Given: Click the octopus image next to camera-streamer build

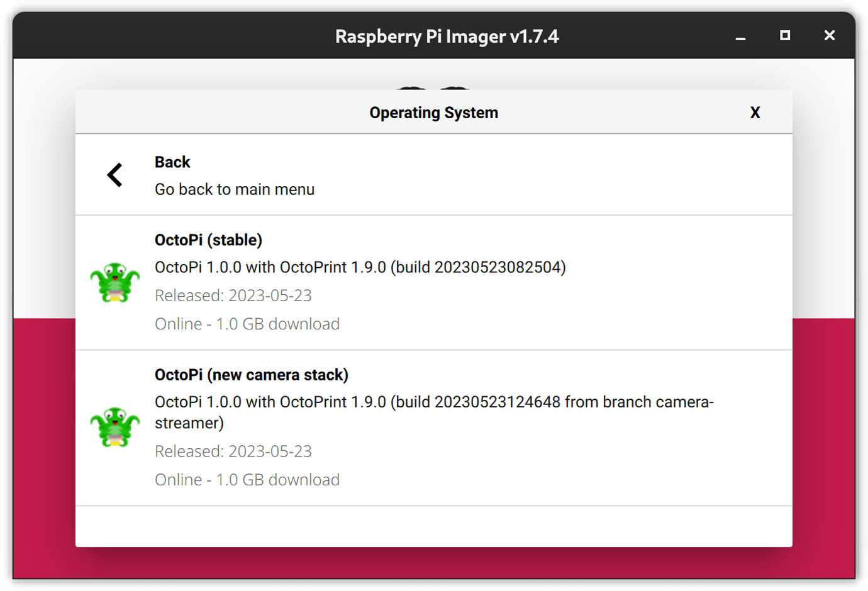Looking at the screenshot, I should 115,425.
